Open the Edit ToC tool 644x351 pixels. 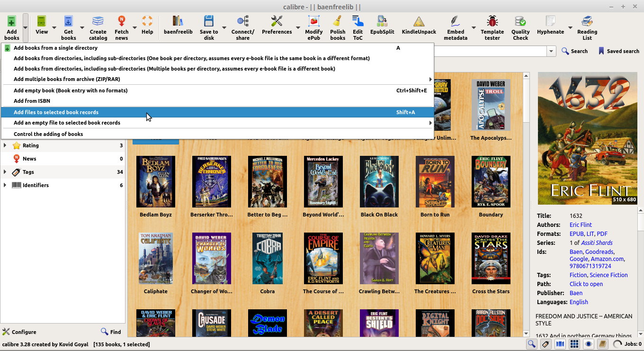click(358, 22)
